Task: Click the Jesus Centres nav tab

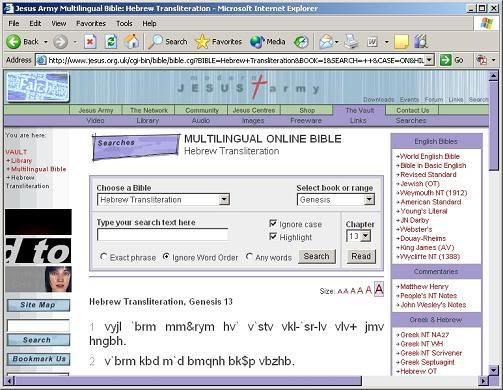Action: [x=254, y=110]
